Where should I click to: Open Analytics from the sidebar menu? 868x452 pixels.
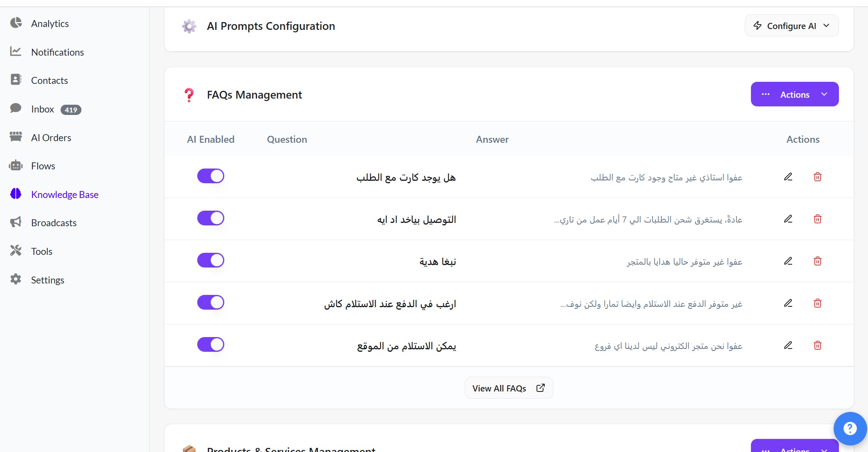[50, 24]
